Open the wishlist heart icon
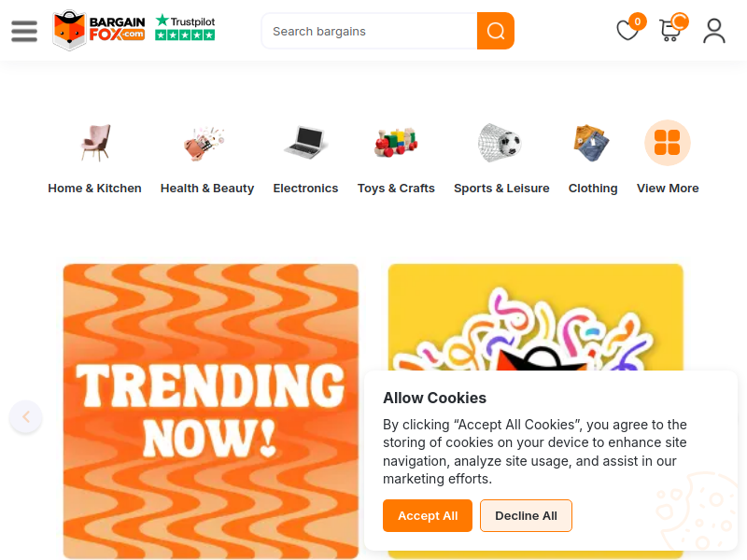Viewport: 747px width, 560px height. click(x=627, y=31)
